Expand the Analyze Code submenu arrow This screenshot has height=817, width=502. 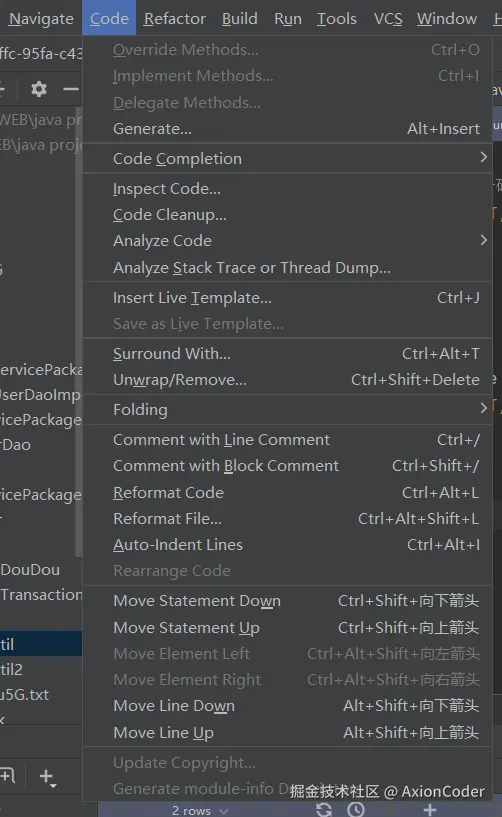(484, 240)
